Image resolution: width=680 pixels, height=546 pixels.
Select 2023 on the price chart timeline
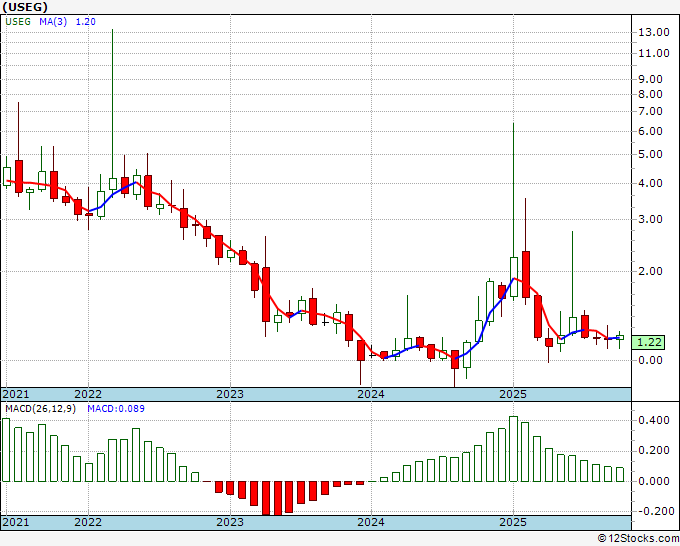coord(230,394)
